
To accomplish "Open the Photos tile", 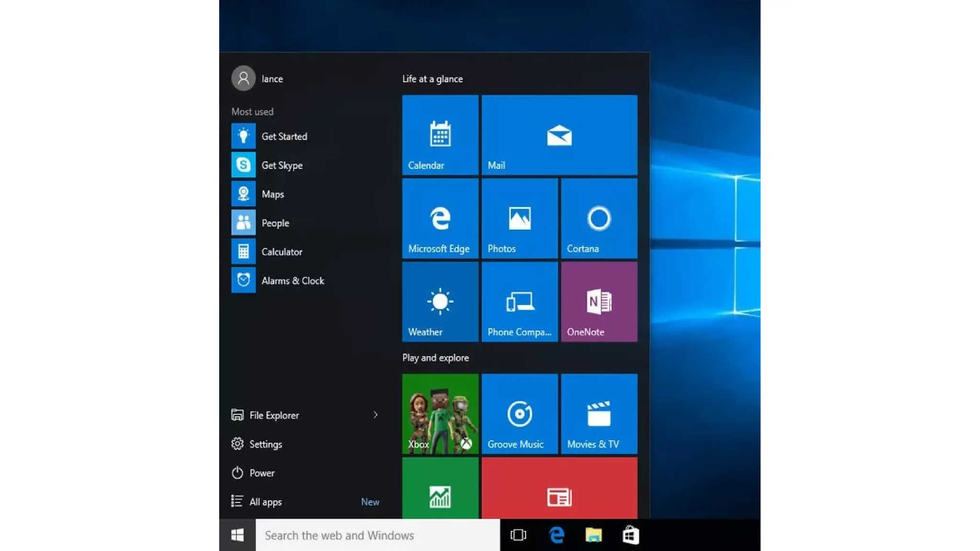I will click(x=519, y=219).
